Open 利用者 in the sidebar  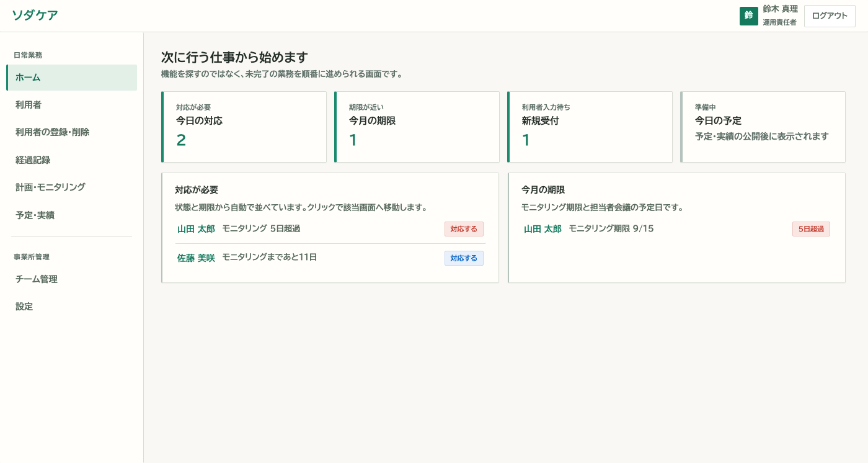point(71,105)
